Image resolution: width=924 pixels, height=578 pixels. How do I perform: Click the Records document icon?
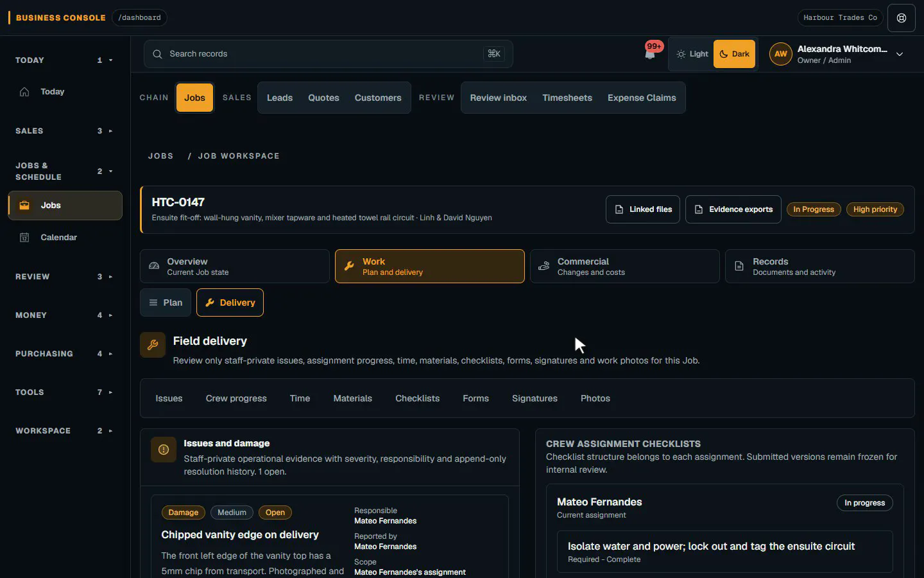tap(739, 266)
